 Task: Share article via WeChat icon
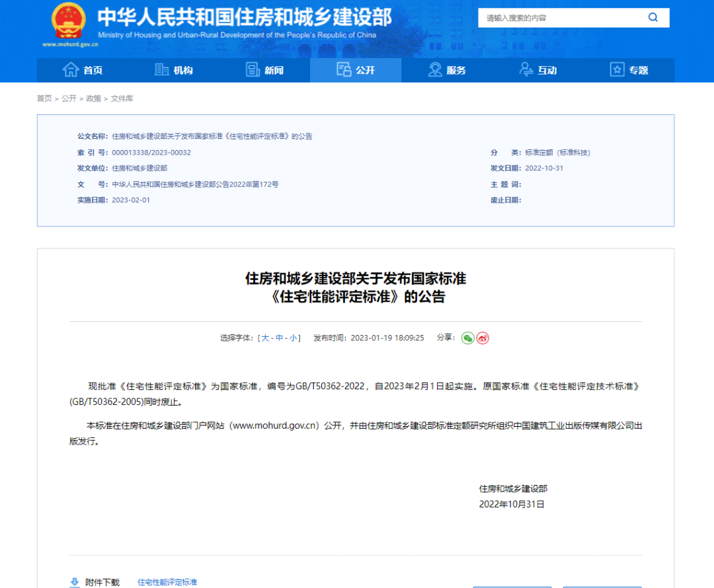point(467,338)
